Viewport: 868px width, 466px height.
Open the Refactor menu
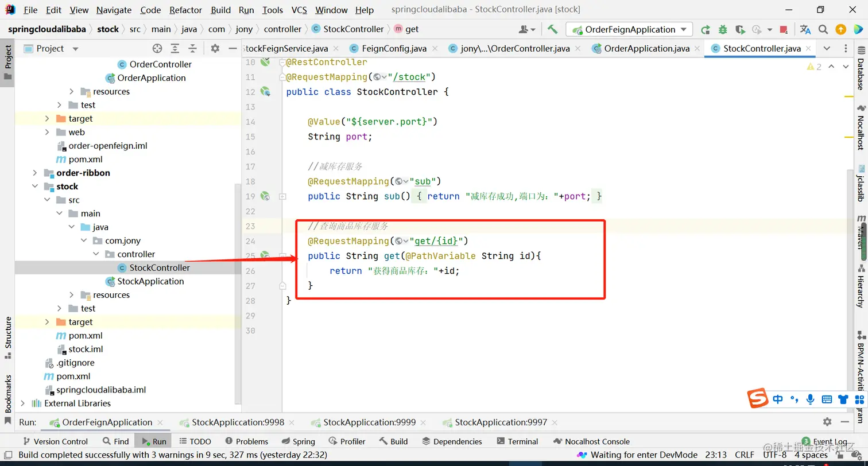coord(185,10)
